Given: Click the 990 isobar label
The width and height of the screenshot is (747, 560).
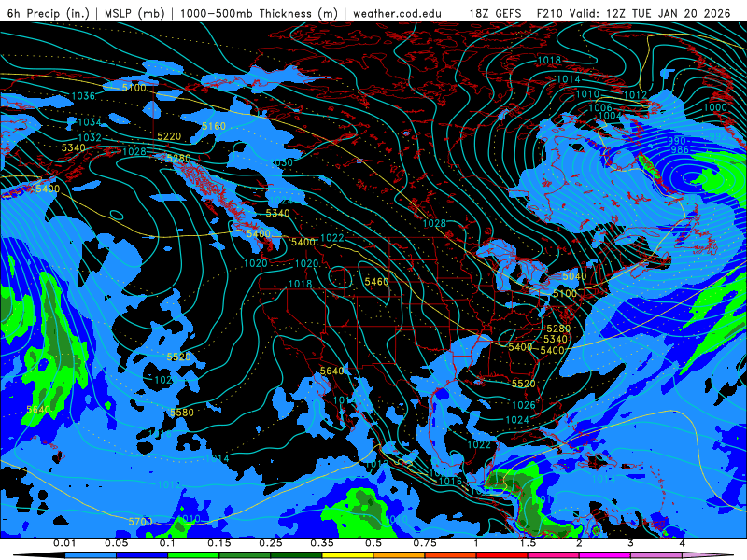Looking at the screenshot, I should coord(676,141).
